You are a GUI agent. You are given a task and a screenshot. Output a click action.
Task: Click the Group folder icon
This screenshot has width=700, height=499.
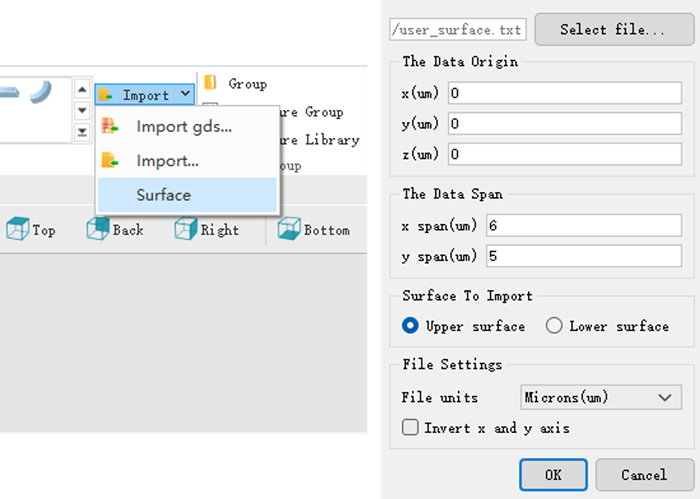click(210, 83)
